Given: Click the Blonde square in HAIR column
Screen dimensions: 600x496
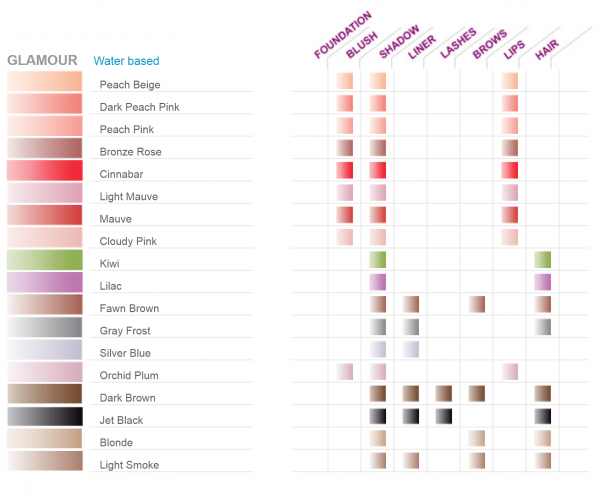Looking at the screenshot, I should point(543,439).
